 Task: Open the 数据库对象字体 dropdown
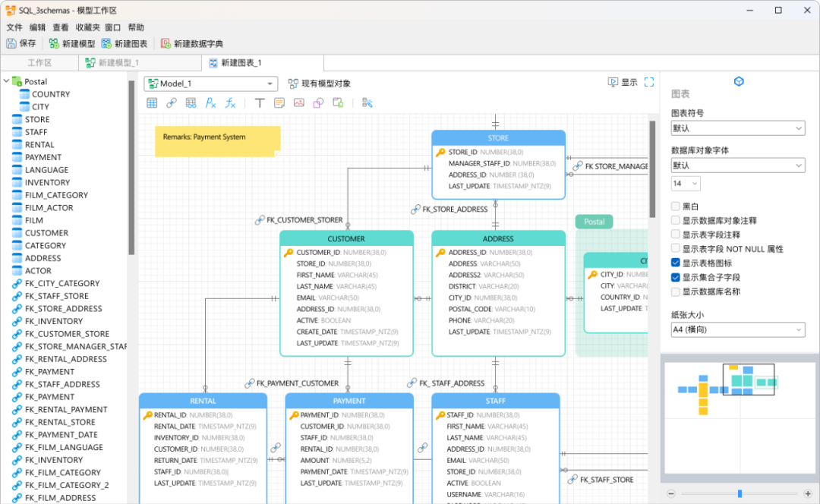738,165
